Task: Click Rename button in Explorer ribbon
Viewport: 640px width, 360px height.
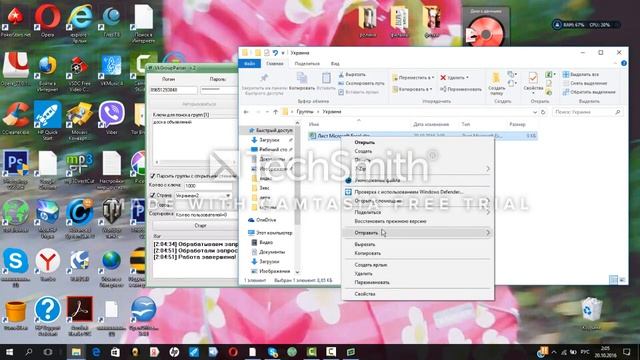Action: pos(461,89)
